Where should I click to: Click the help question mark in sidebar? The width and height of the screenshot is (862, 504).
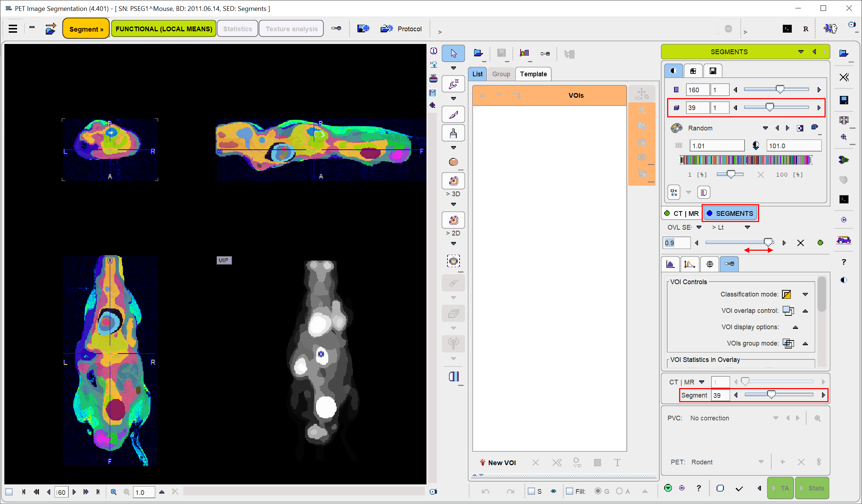844,262
